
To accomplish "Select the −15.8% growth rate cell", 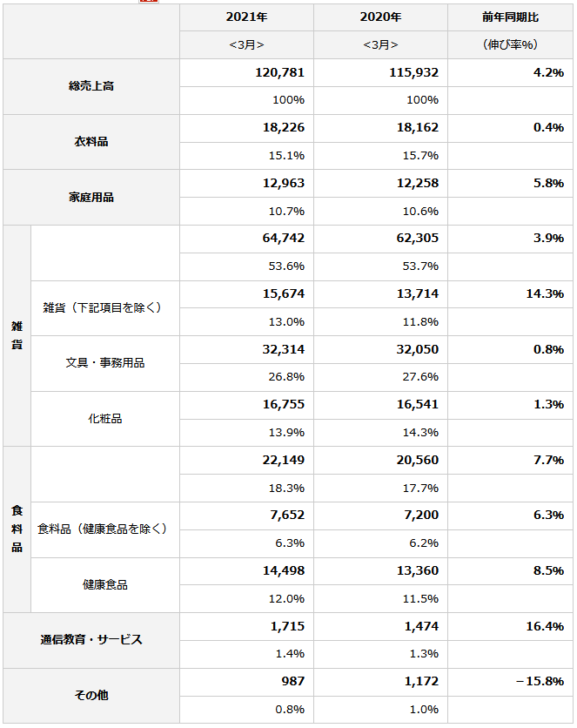I will (x=540, y=681).
